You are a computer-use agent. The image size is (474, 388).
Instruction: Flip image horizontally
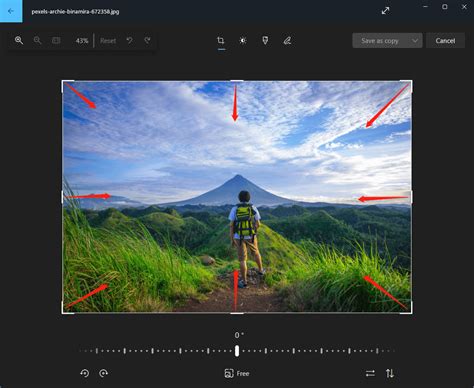pos(370,373)
